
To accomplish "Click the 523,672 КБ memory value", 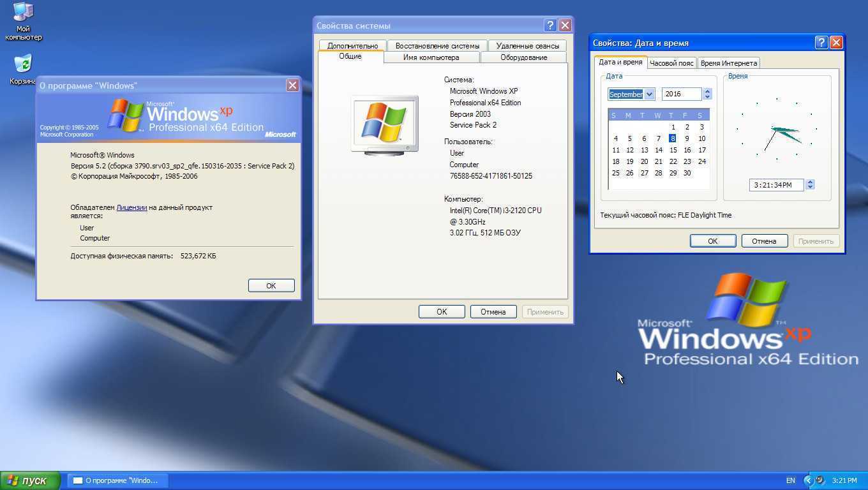I will point(198,256).
